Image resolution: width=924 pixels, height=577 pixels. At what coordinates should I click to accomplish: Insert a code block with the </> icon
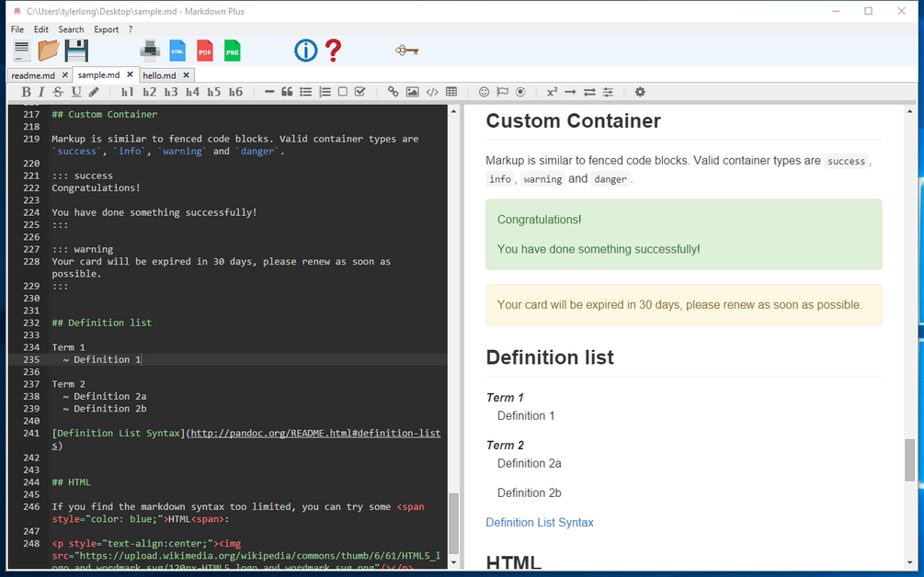click(x=432, y=92)
